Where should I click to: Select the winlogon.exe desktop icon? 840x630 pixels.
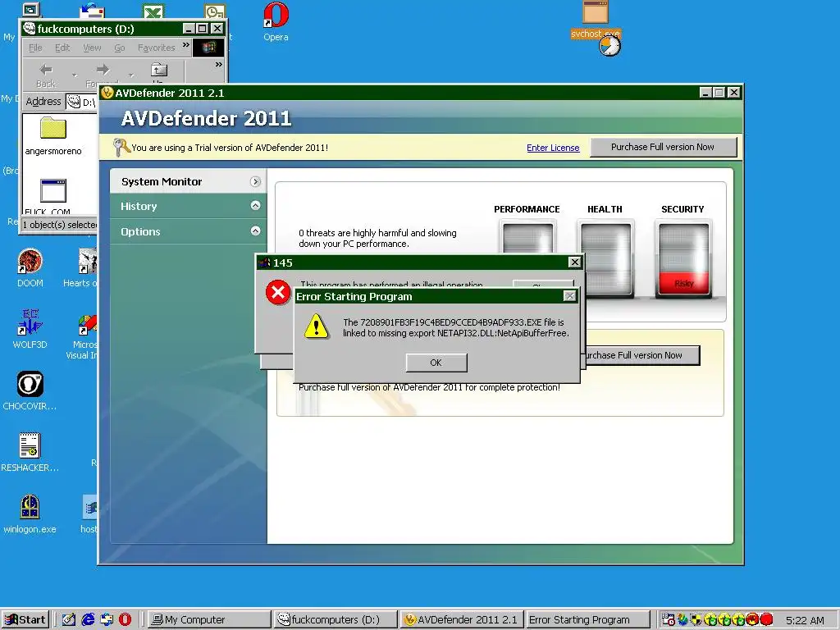[30, 514]
